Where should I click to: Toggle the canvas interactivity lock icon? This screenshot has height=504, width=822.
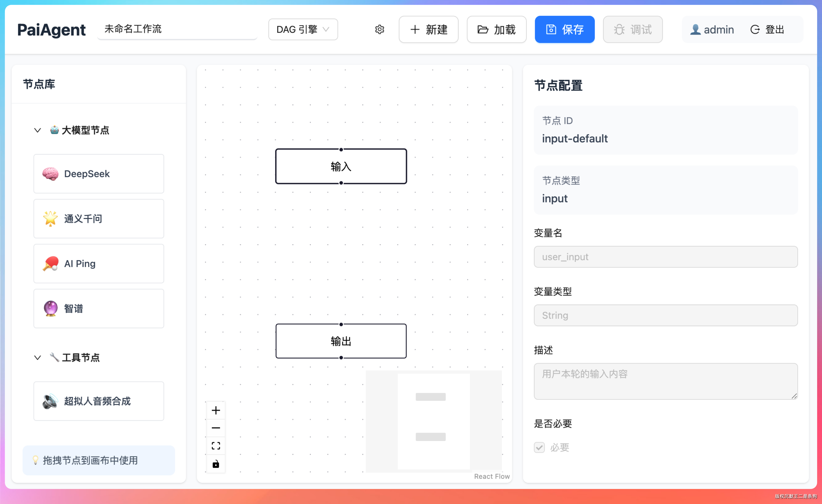216,464
